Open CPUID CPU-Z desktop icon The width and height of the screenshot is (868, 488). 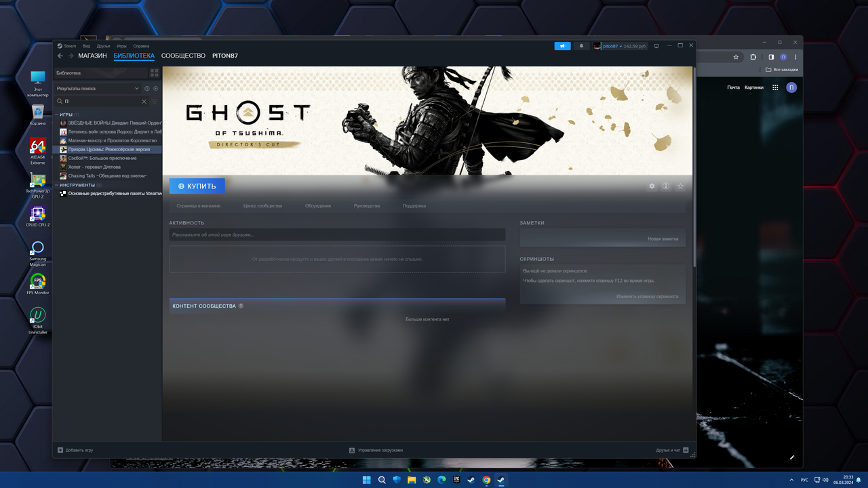[38, 217]
